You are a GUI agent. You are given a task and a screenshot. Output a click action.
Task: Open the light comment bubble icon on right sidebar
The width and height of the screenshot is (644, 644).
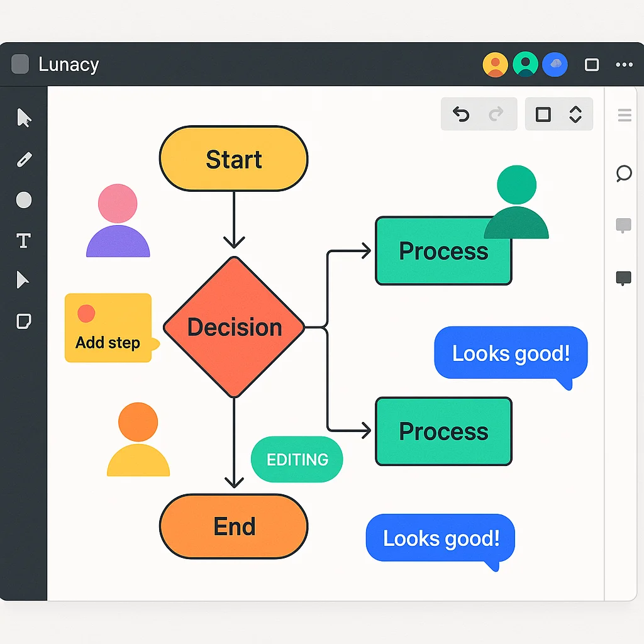(x=623, y=226)
